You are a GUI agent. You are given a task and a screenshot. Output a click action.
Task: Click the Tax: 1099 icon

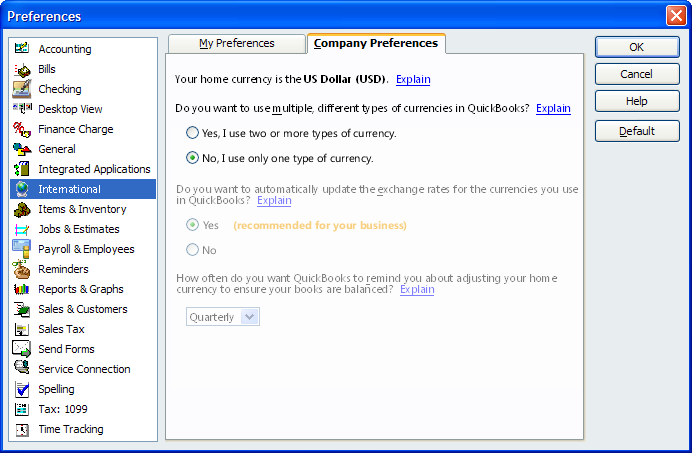tap(22, 409)
